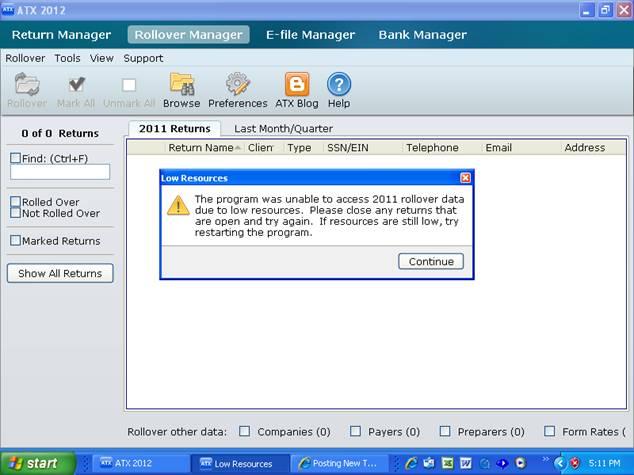Check the Preparers (0) rollover option
Screen dimensions: 634x475
click(x=445, y=431)
